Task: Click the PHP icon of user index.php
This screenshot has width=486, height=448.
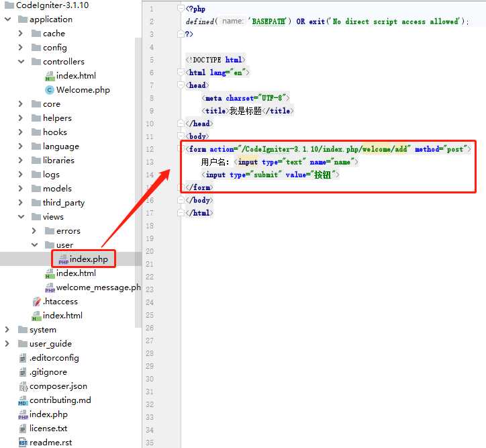Action: click(x=63, y=259)
